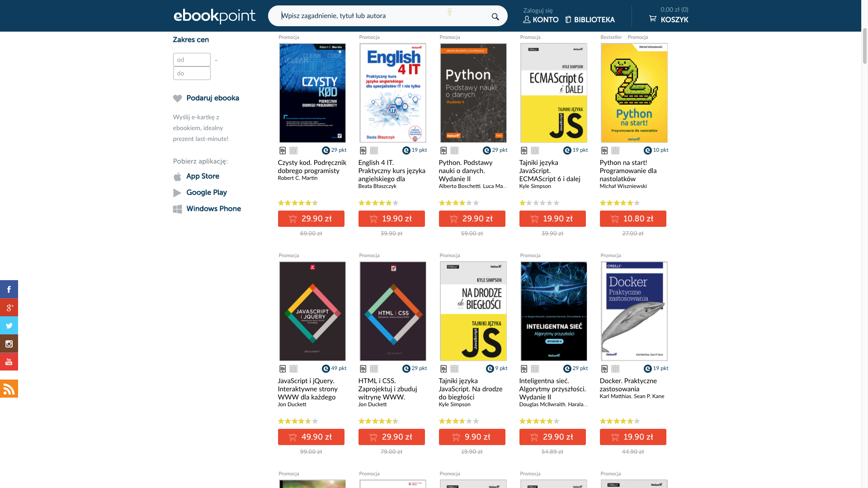Click the search magnifier icon

tap(495, 17)
